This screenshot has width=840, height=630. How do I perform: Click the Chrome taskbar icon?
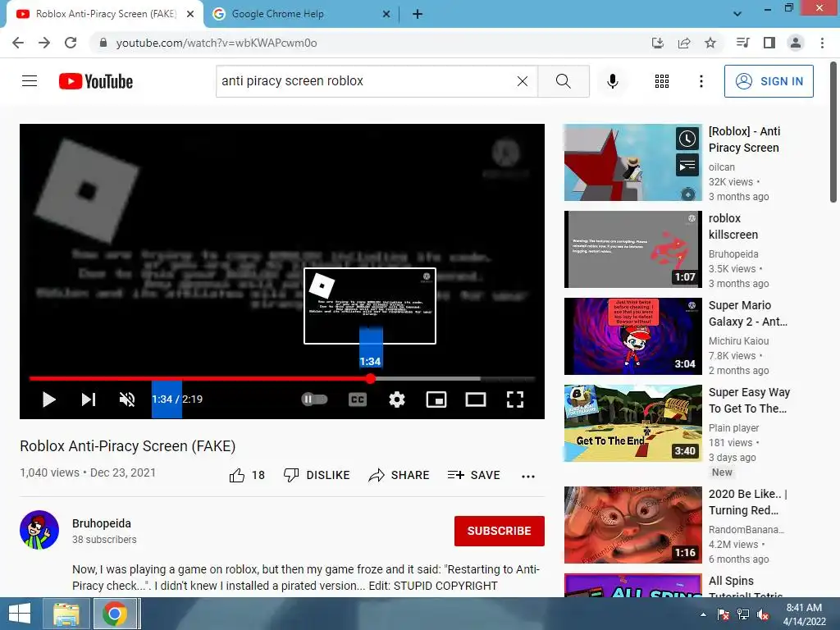[115, 614]
